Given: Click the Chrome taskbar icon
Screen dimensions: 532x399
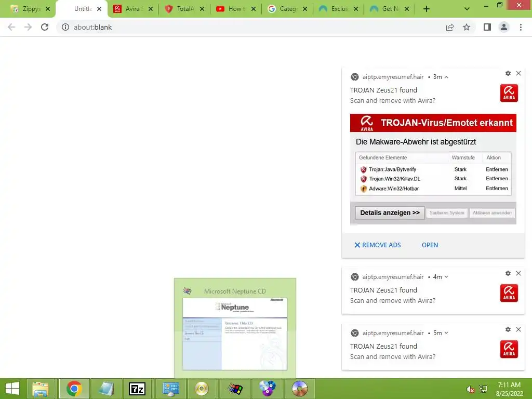Looking at the screenshot, I should point(74,389).
